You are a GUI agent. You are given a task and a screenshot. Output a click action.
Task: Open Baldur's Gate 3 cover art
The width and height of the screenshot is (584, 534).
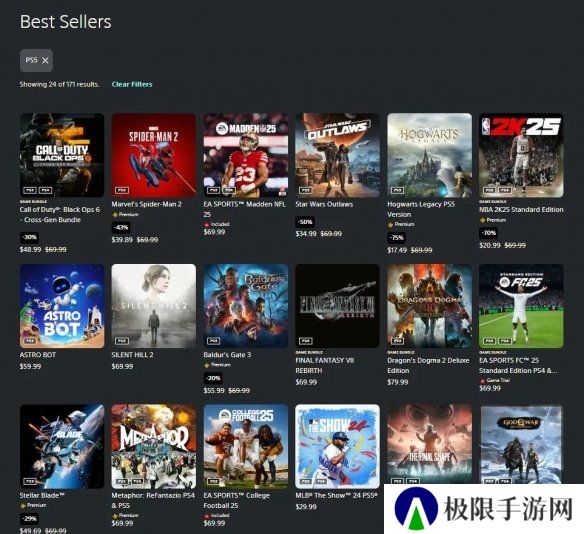246,306
